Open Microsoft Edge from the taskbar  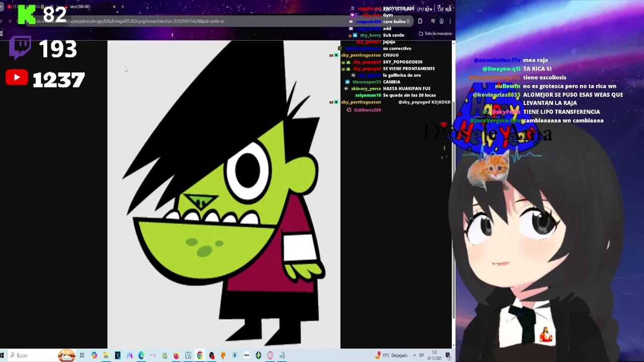coord(141,355)
